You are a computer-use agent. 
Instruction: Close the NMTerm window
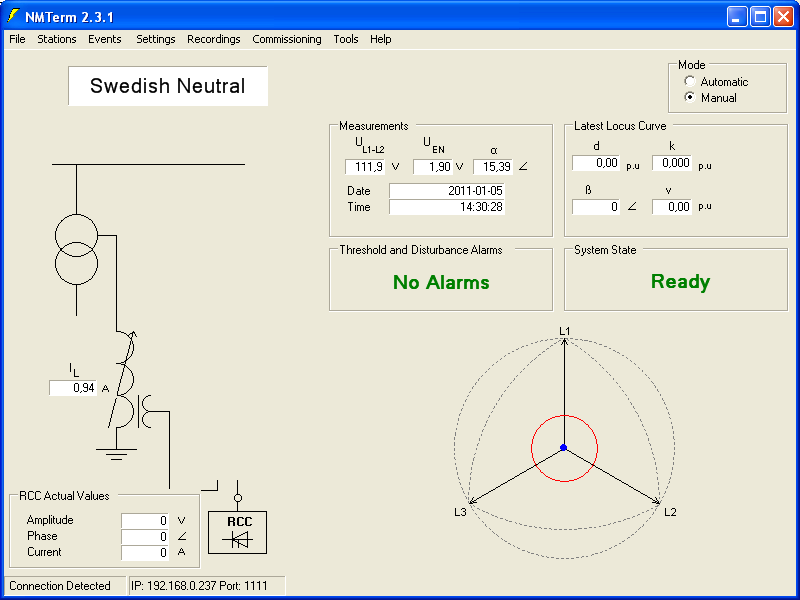[x=783, y=17]
